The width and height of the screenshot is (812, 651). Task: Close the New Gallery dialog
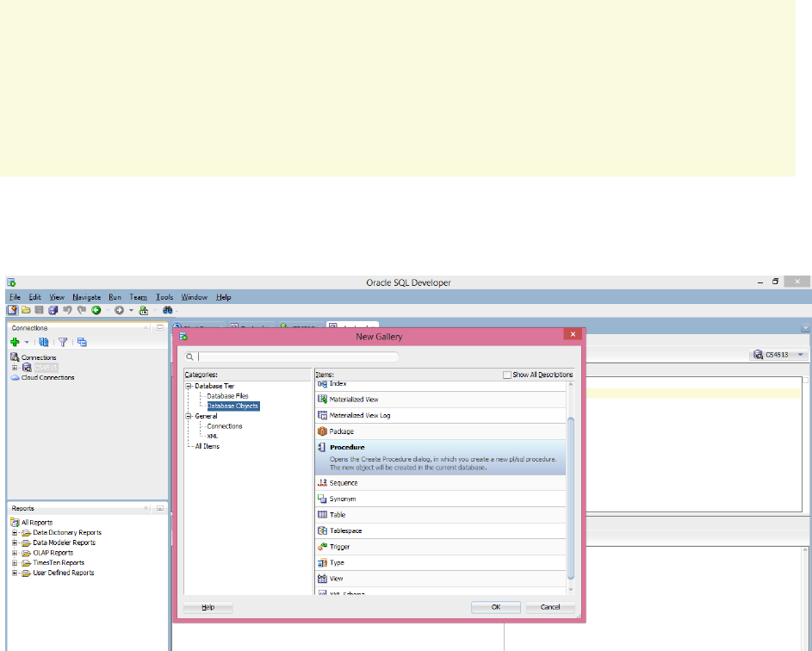[x=573, y=335]
